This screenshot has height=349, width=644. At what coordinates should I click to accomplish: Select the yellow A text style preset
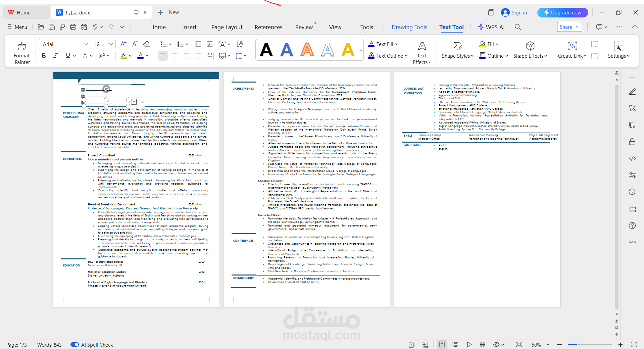(x=348, y=50)
